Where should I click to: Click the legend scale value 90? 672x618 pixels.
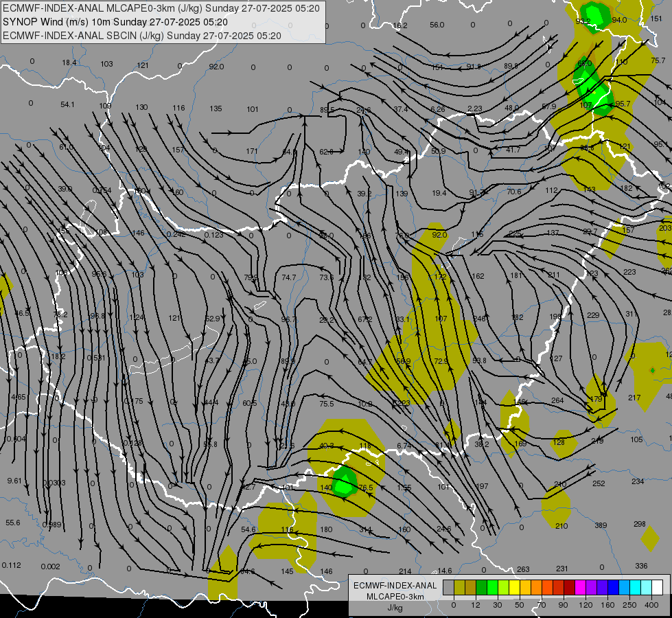[x=563, y=605]
